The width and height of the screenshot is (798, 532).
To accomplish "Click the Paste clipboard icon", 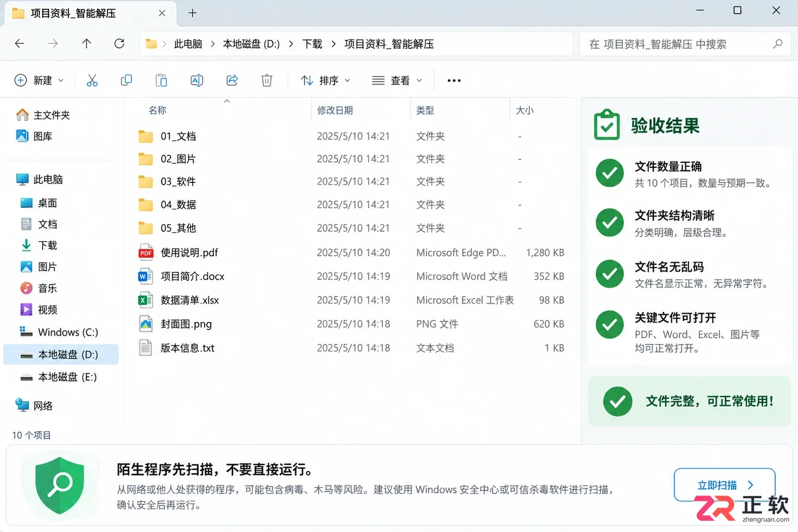I will click(161, 80).
